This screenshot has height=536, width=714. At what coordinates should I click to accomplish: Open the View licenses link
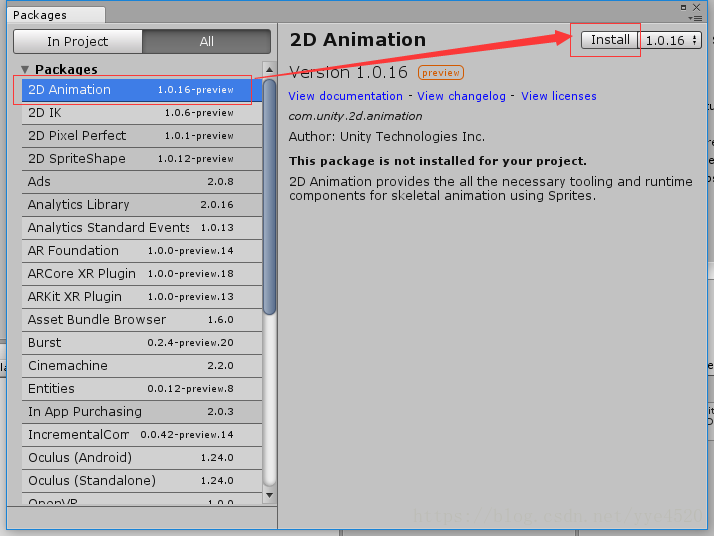(x=559, y=96)
